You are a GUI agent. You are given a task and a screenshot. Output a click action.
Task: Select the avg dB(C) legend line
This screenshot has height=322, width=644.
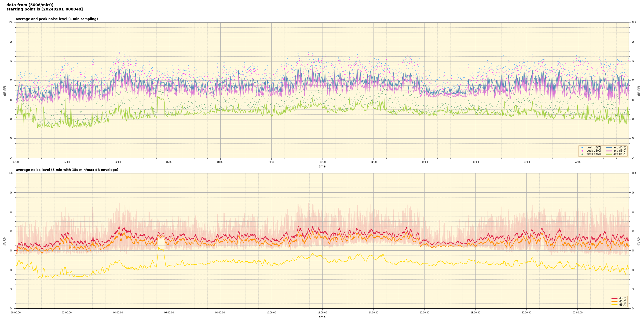click(x=609, y=151)
